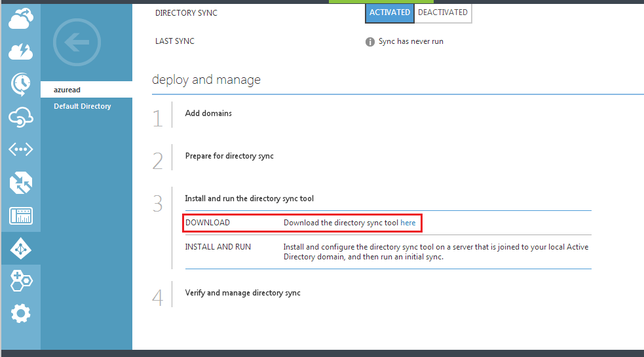Set Directory Sync to DEACTIVATED
The height and width of the screenshot is (357, 644).
[443, 12]
